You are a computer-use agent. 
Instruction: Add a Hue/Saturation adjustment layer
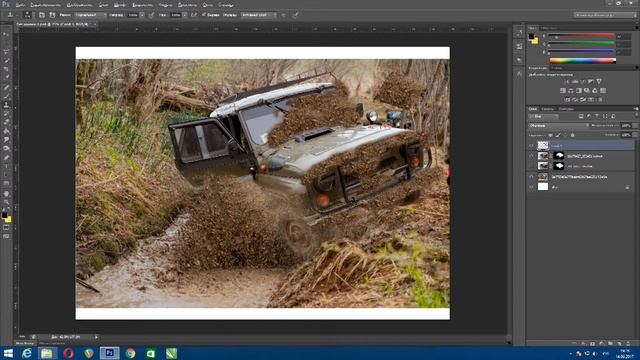[563, 91]
